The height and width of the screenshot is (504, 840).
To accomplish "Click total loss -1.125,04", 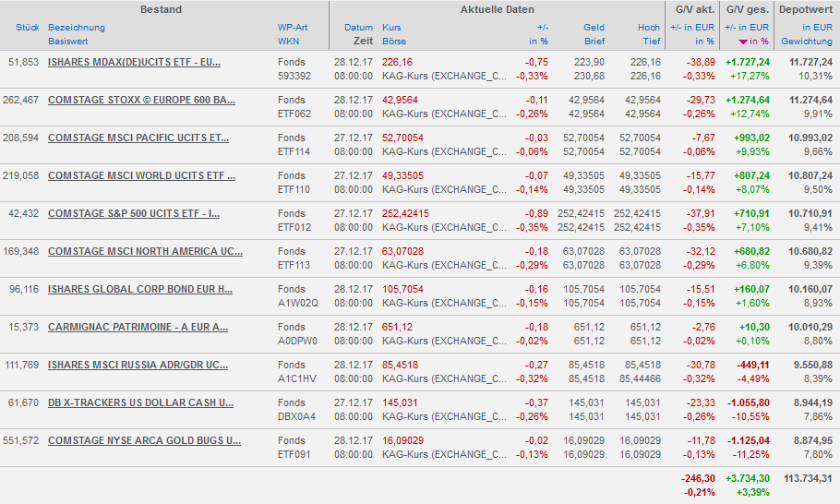I will (x=749, y=441).
